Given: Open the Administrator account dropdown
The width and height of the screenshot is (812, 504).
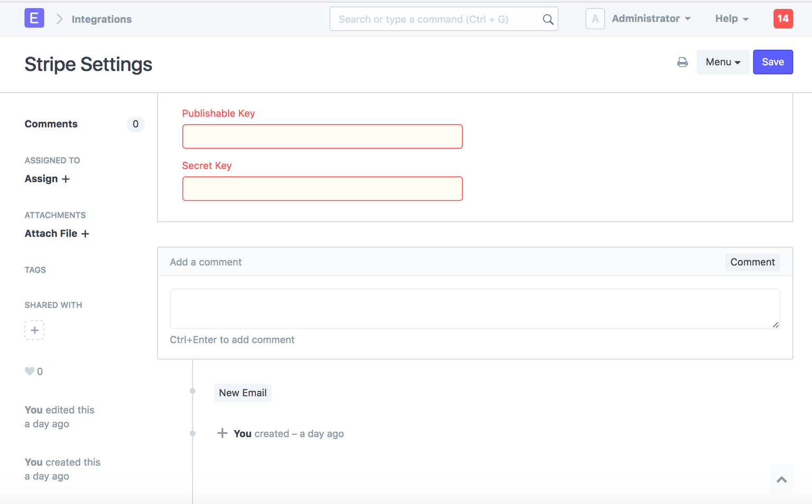Looking at the screenshot, I should [651, 18].
